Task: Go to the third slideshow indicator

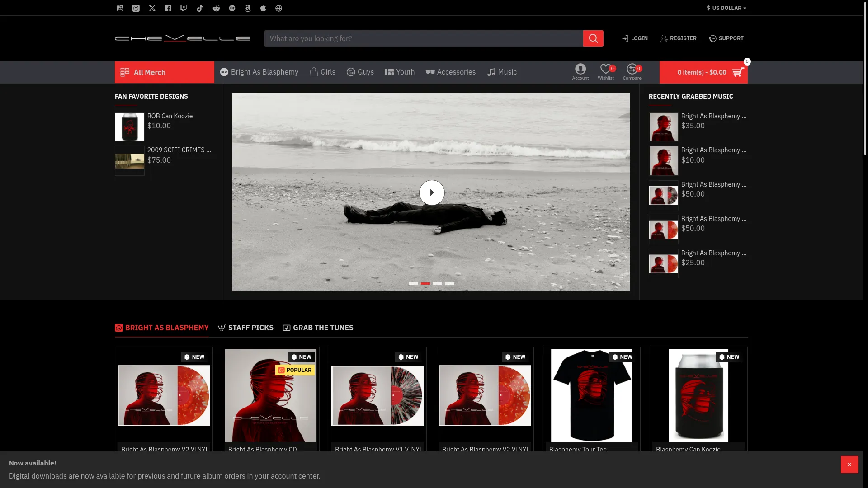Action: coord(438,283)
